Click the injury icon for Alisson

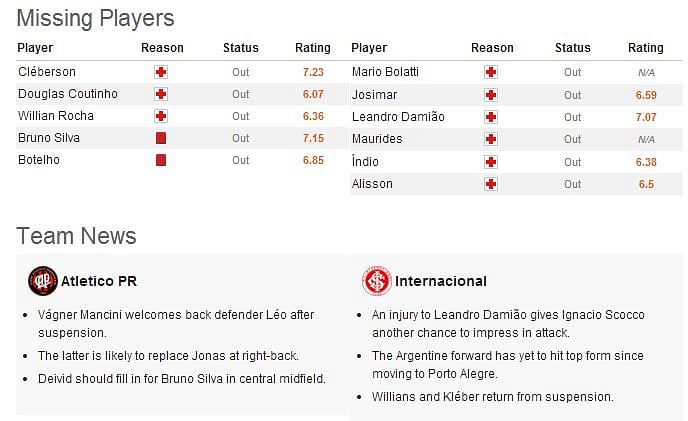tap(491, 184)
